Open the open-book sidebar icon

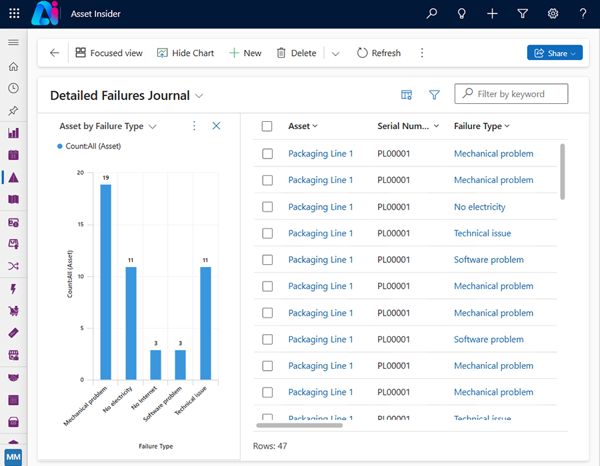pos(13,199)
